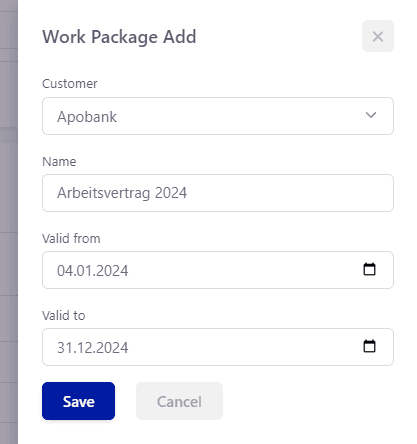Viewport: 417px width, 444px height.
Task: Click the Customer field label
Action: [x=70, y=84]
